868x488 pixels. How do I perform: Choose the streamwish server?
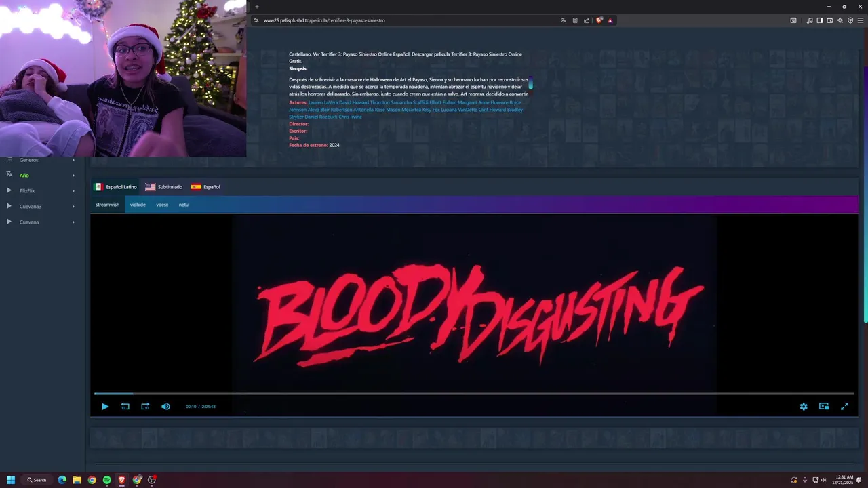tap(107, 205)
